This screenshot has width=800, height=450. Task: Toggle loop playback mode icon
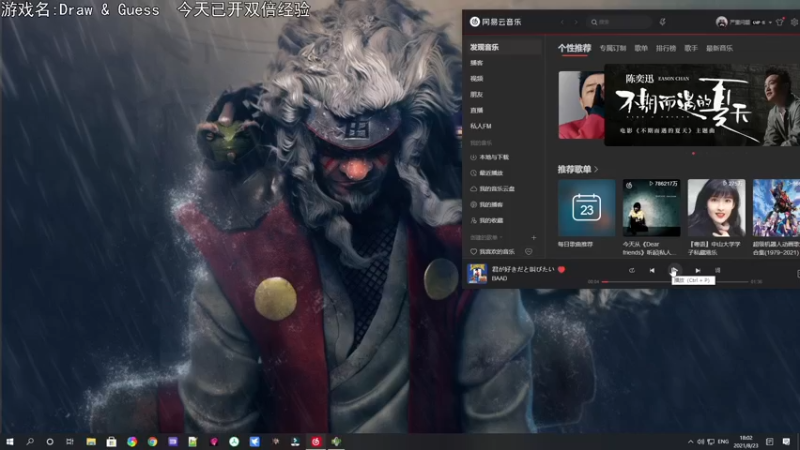point(632,270)
